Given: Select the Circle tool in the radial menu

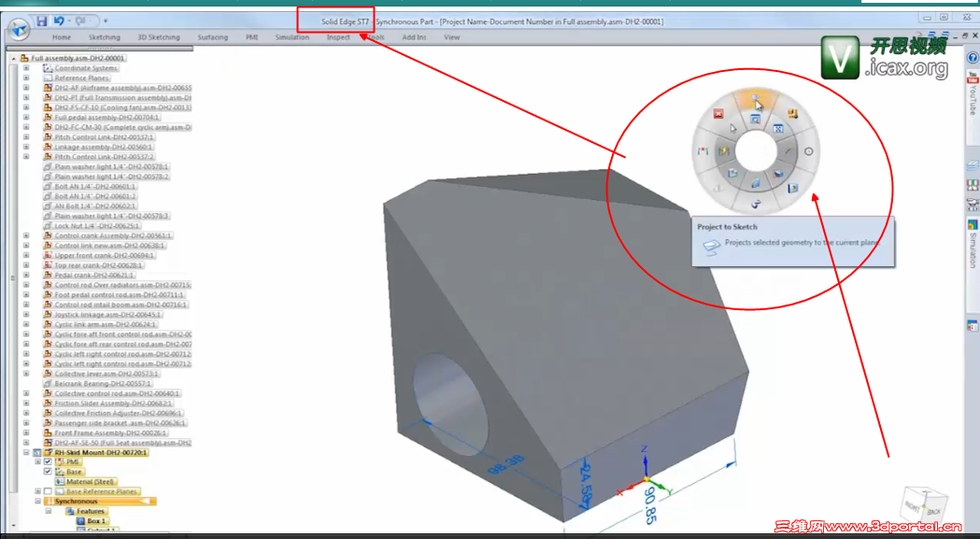Looking at the screenshot, I should pos(809,151).
